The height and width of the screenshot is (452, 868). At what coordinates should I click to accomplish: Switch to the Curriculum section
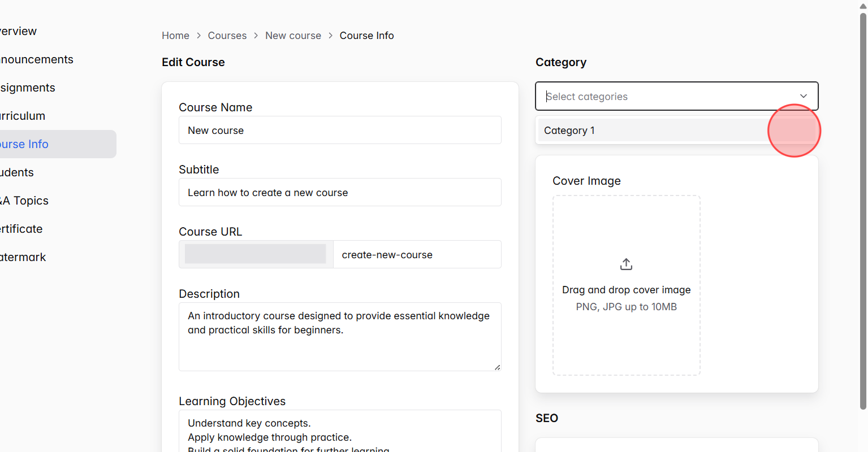coord(23,116)
